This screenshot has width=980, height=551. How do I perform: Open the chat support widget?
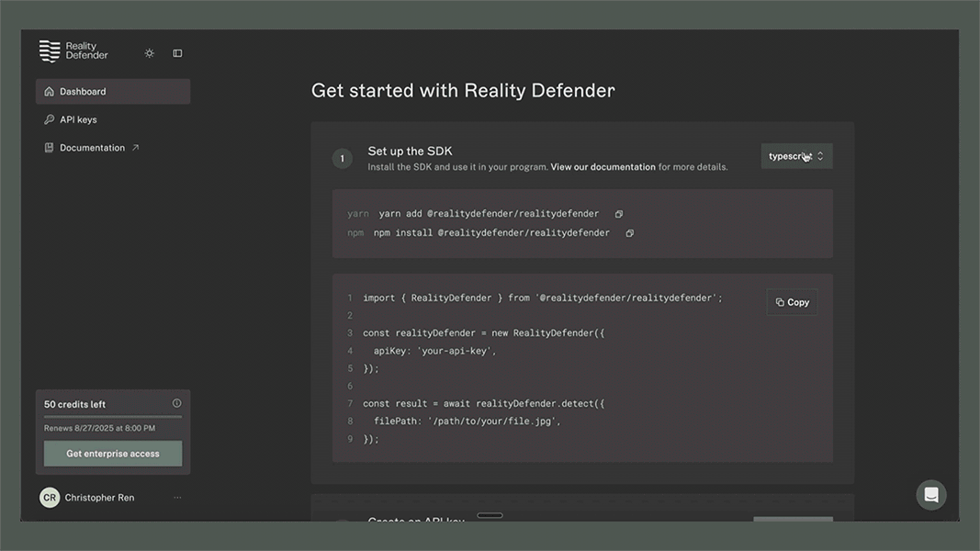click(x=930, y=495)
